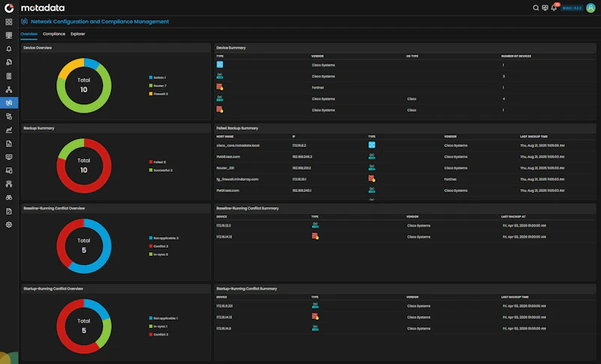Open notifications bell with red badge

(554, 8)
